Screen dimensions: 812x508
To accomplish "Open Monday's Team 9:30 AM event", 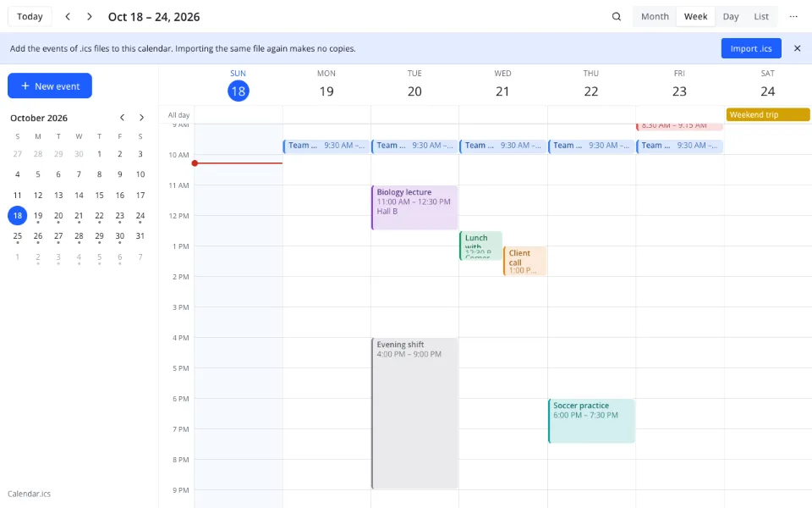I will pyautogui.click(x=326, y=146).
